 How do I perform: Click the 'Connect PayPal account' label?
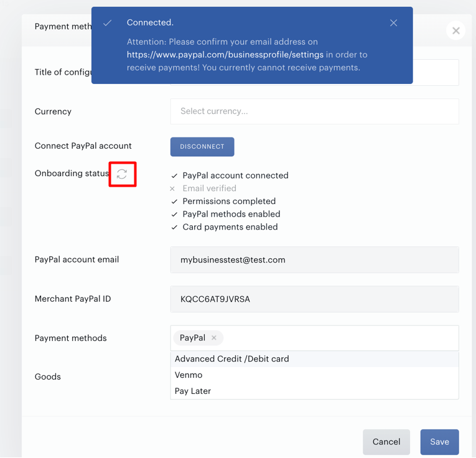coord(83,146)
